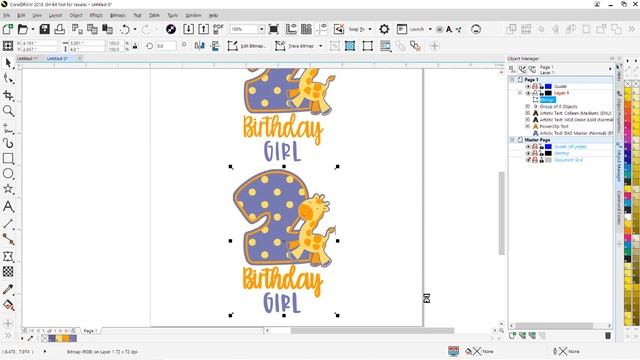Select the Crop tool
Viewport: 640px width, 360px height.
pos(8,95)
